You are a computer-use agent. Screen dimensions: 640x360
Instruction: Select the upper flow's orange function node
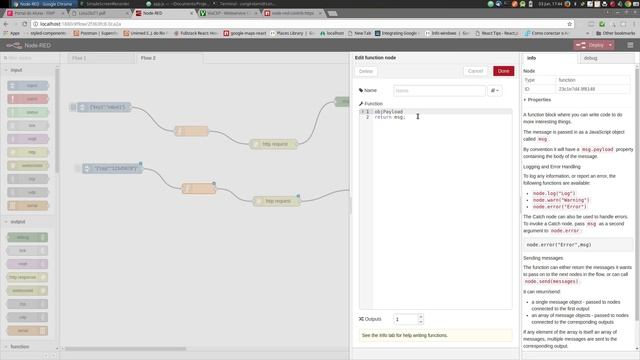tap(191, 131)
